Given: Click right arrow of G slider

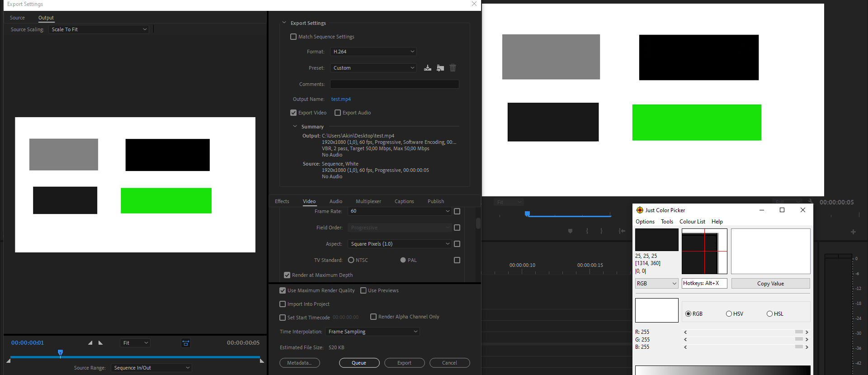Looking at the screenshot, I should tap(807, 339).
